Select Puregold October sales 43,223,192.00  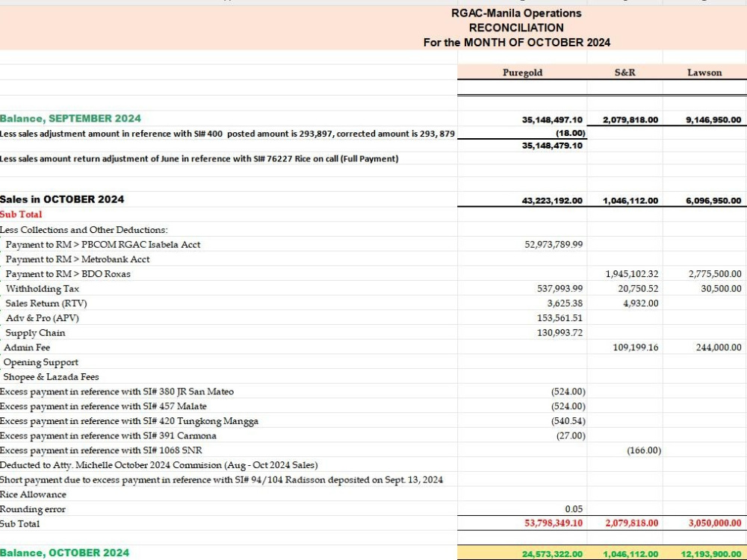tap(552, 200)
